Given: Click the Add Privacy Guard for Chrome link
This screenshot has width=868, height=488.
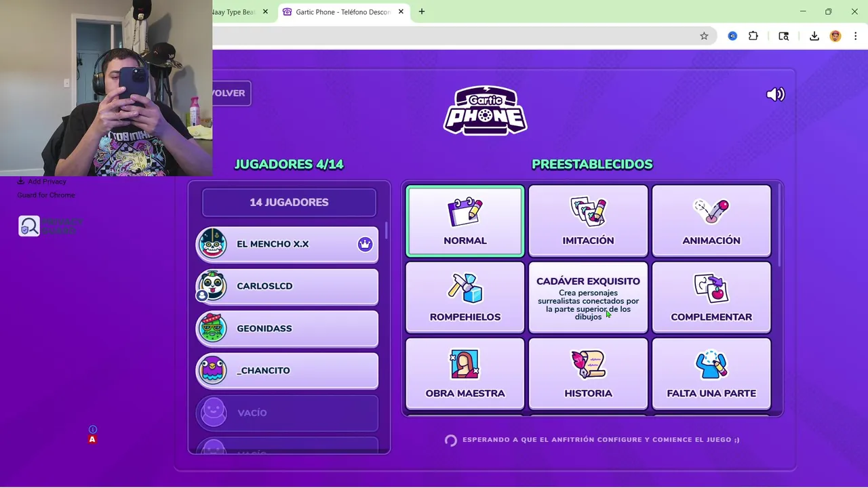Looking at the screenshot, I should tap(46, 188).
